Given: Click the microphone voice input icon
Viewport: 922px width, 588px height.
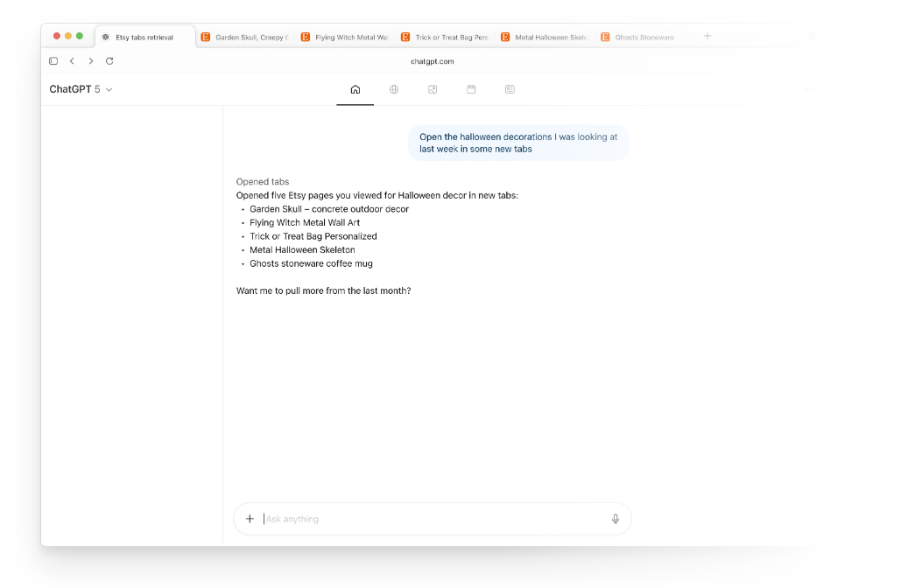Looking at the screenshot, I should [616, 519].
